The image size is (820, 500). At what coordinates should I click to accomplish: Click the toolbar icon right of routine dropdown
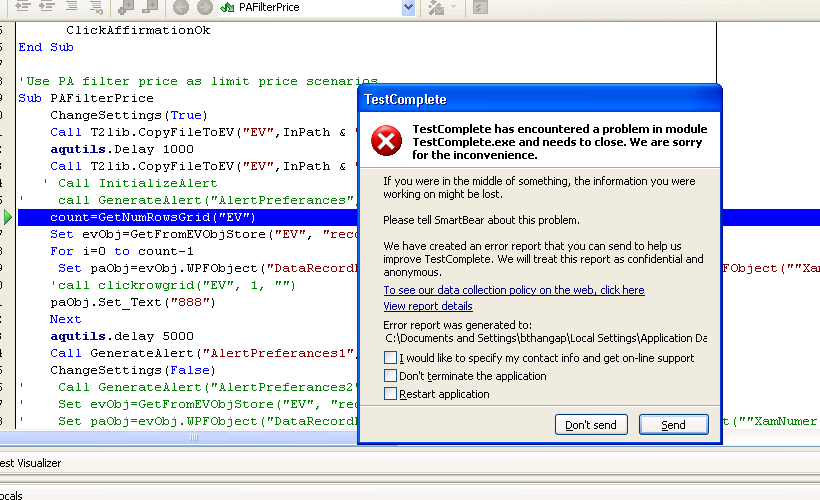tap(436, 7)
